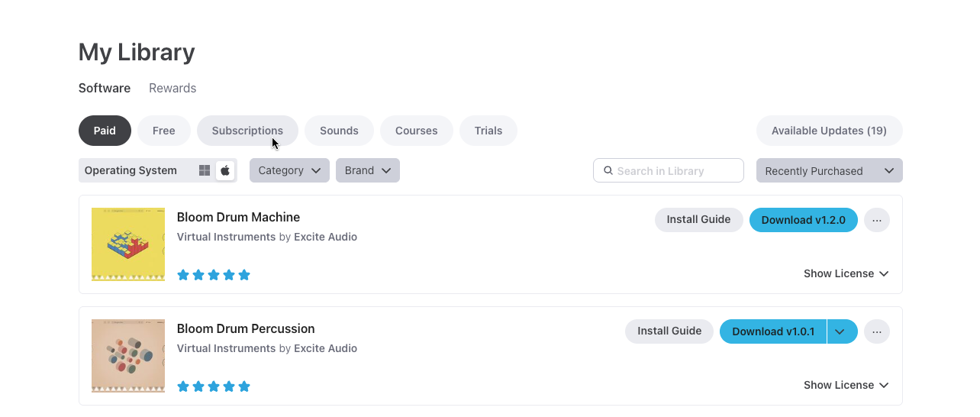The height and width of the screenshot is (417, 980).
Task: Open Install Guide for Bloom Drum Percussion
Action: 669,331
